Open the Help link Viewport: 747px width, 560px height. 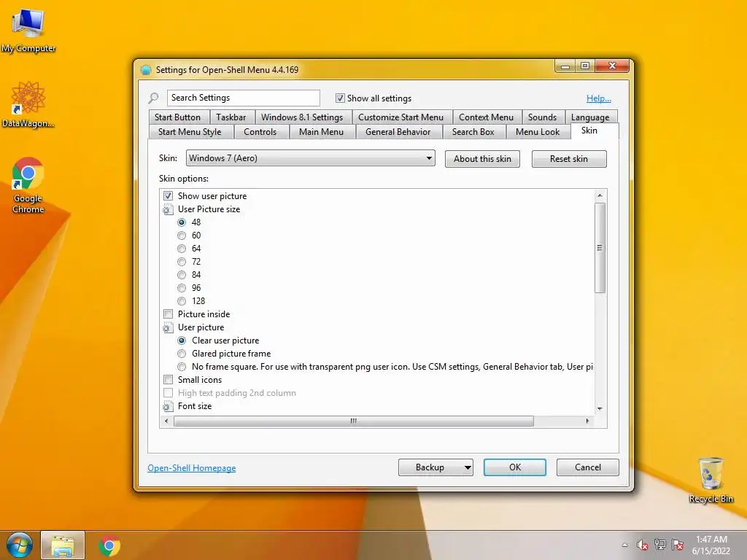(x=598, y=98)
